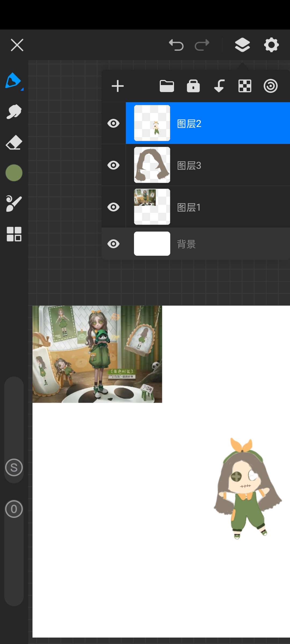Select the brush pen tool
Viewport: 290px width, 644px height.
(x=13, y=81)
